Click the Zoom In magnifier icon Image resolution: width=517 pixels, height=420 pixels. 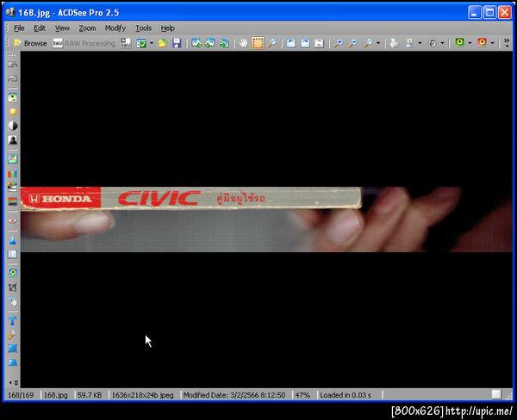pos(339,43)
